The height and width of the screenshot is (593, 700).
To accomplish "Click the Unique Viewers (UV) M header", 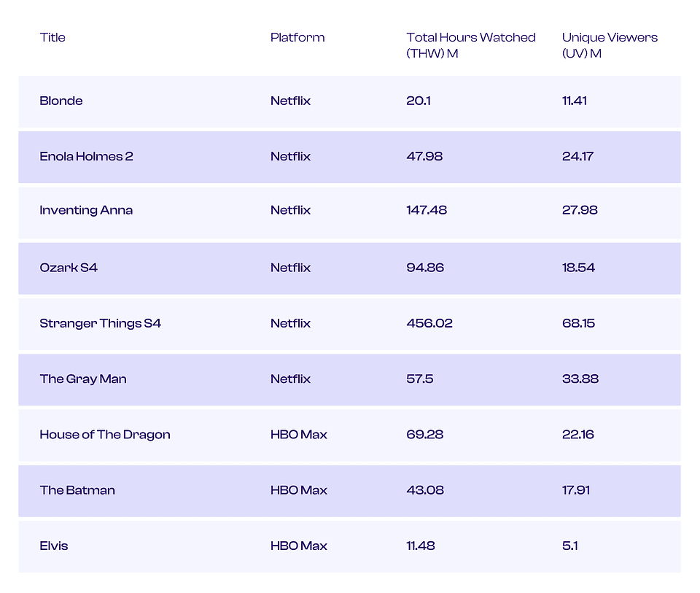I will pos(610,45).
